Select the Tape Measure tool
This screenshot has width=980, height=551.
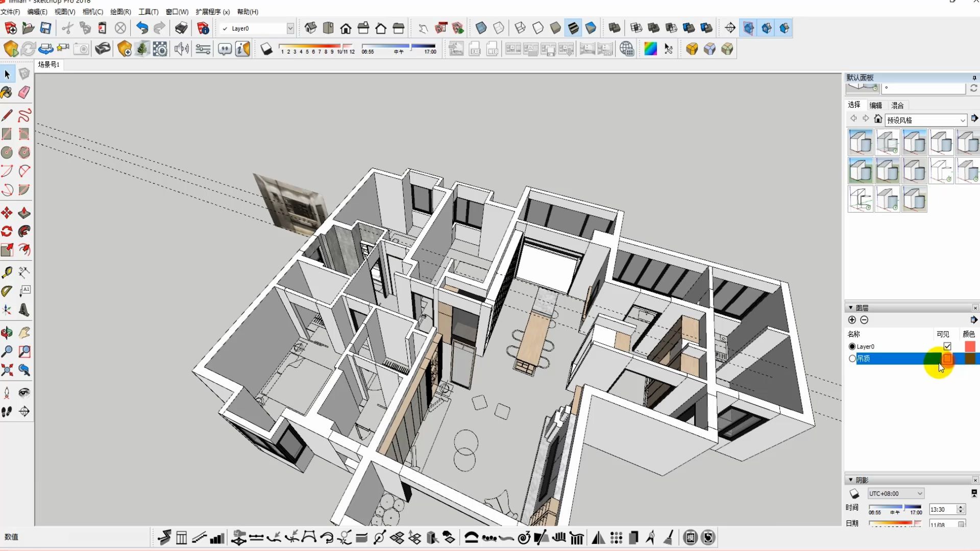7,272
